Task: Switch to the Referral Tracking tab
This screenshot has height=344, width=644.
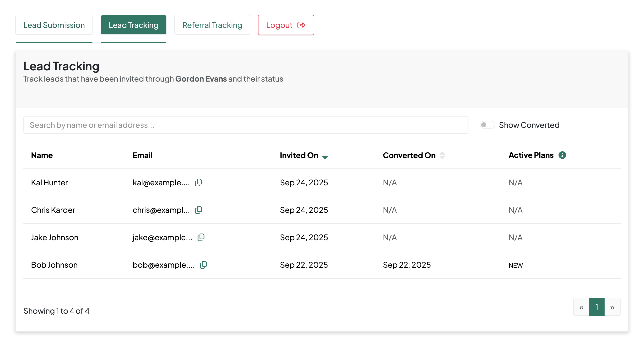Action: (x=212, y=25)
